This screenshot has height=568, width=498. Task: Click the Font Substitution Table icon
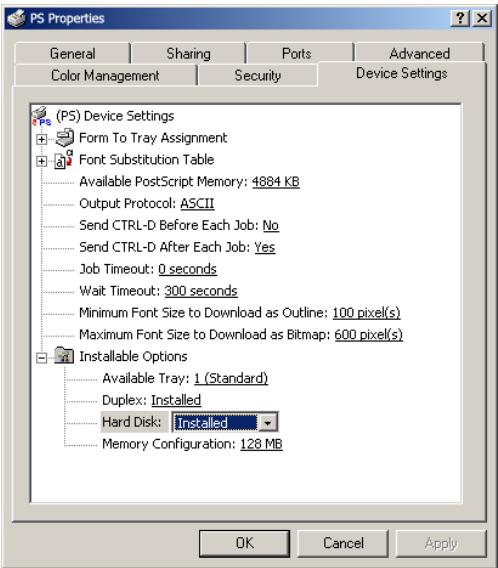(64, 160)
